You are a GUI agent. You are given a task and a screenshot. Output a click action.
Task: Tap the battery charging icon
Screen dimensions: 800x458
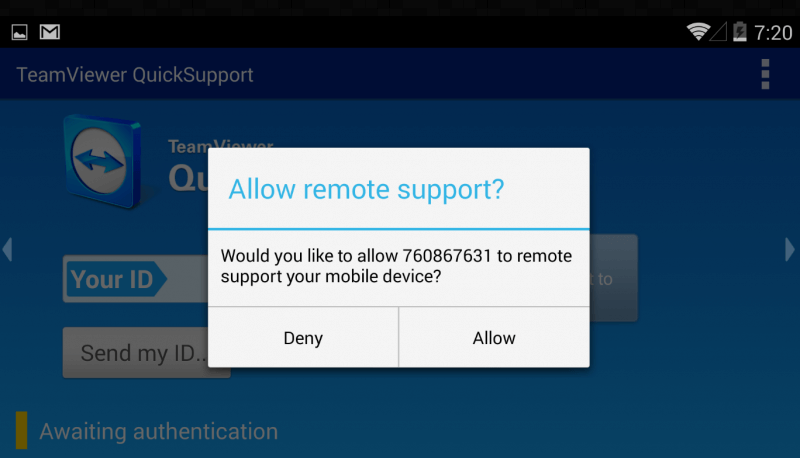[740, 32]
